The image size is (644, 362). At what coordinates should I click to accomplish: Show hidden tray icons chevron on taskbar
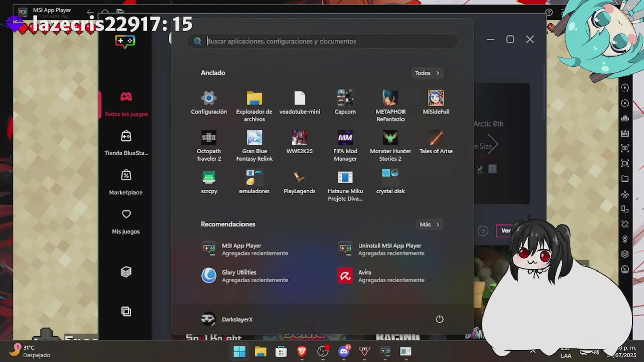tap(532, 352)
